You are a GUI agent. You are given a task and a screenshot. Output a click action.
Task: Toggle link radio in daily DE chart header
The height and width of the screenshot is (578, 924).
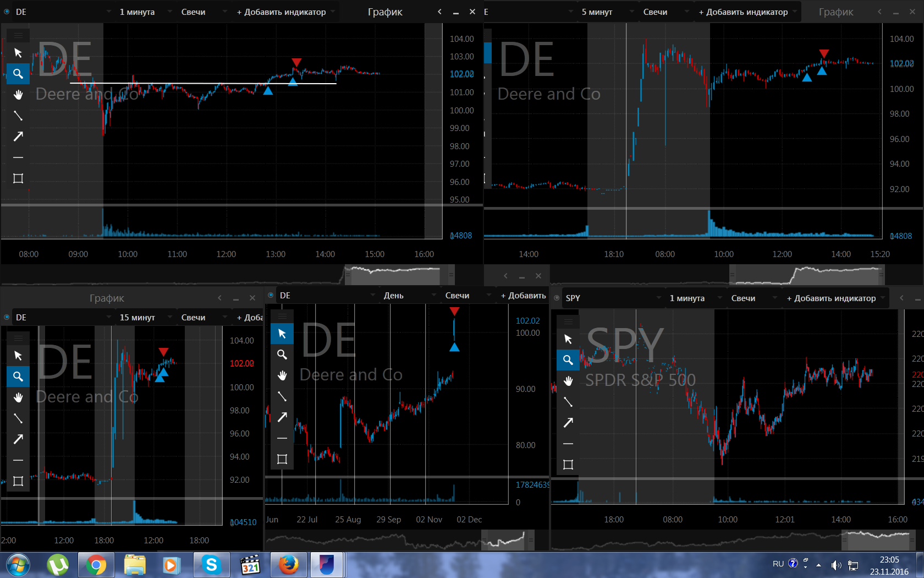click(271, 295)
